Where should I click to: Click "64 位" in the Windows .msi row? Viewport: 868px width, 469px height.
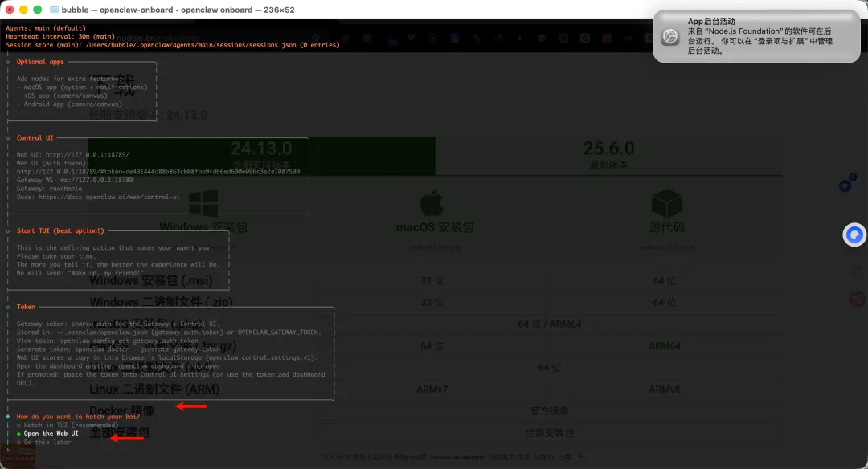click(665, 281)
